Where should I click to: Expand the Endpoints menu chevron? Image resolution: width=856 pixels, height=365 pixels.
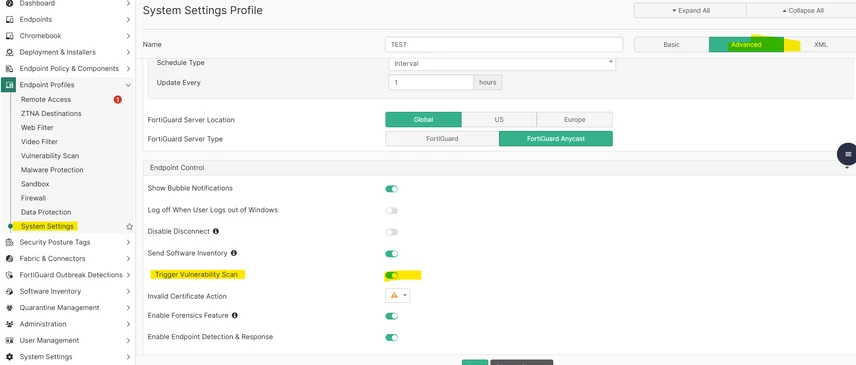pyautogui.click(x=128, y=20)
